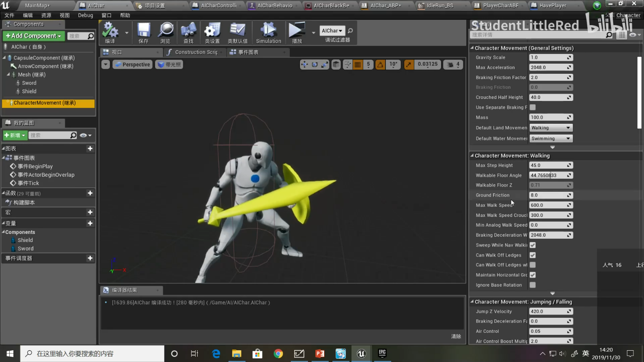Enable Ignore Base Rotation checkbox
644x362 pixels.
533,285
